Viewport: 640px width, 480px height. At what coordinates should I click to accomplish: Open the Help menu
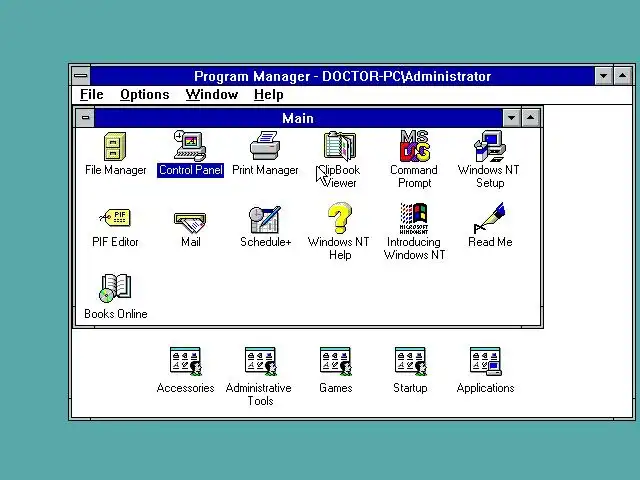point(269,95)
